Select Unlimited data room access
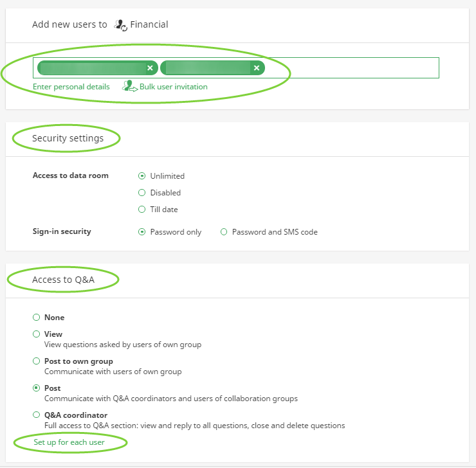 pyautogui.click(x=142, y=176)
